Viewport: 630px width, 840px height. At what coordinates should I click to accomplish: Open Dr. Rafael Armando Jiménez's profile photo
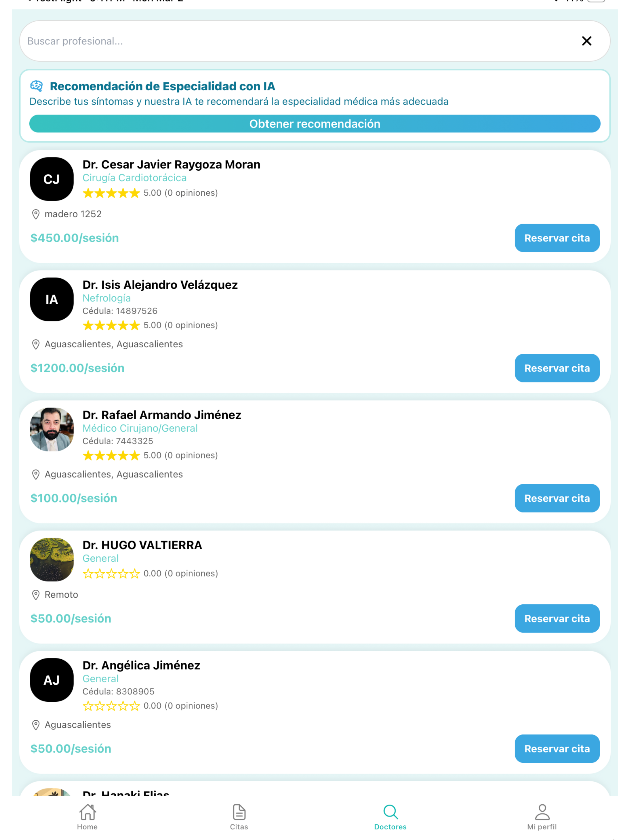52,429
